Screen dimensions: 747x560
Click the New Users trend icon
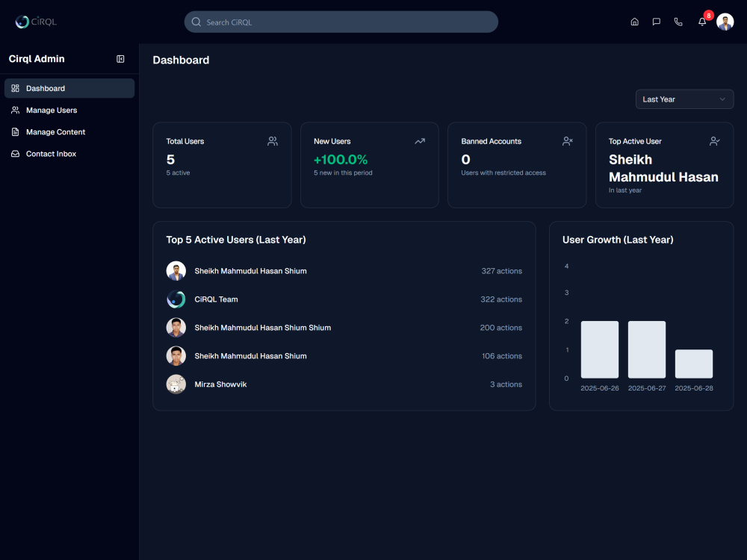pyautogui.click(x=420, y=141)
